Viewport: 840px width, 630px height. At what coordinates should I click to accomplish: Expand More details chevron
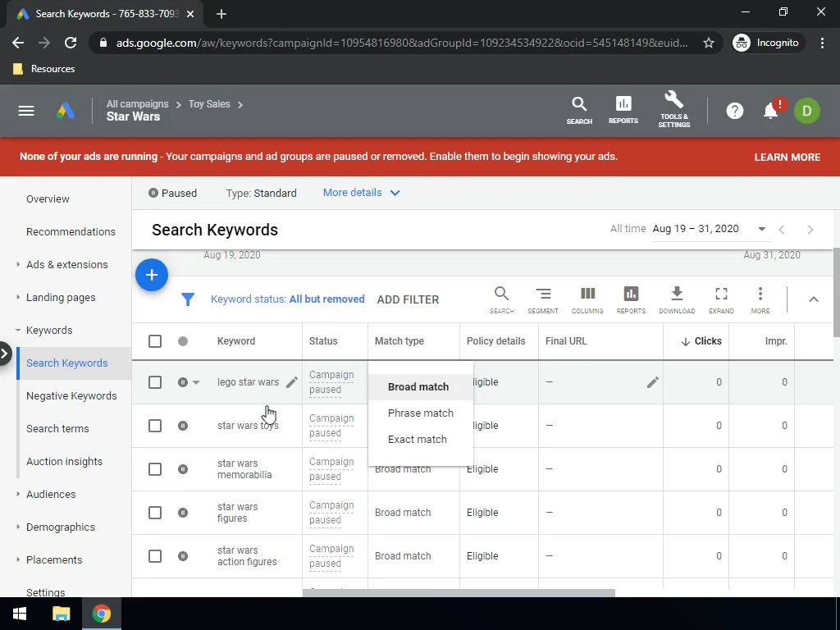(395, 193)
